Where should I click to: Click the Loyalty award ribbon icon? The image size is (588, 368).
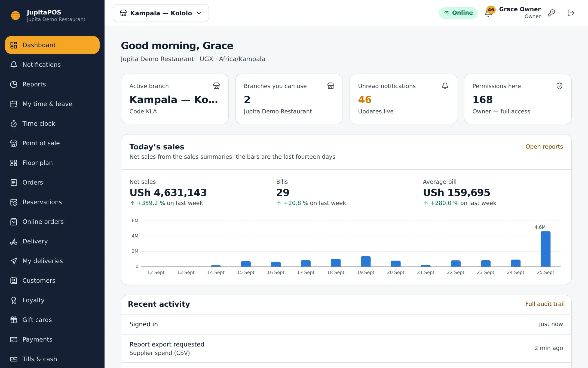click(14, 300)
